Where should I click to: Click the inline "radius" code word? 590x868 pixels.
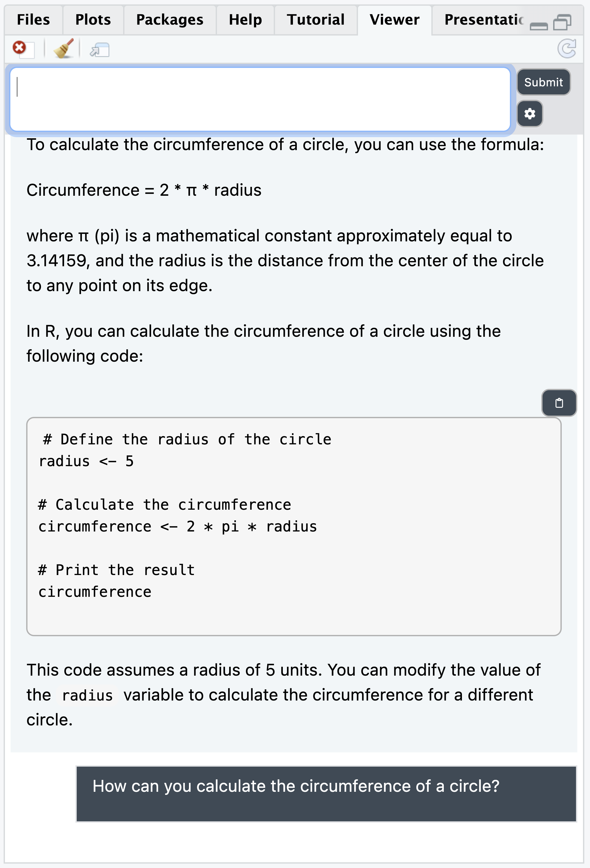pos(87,696)
